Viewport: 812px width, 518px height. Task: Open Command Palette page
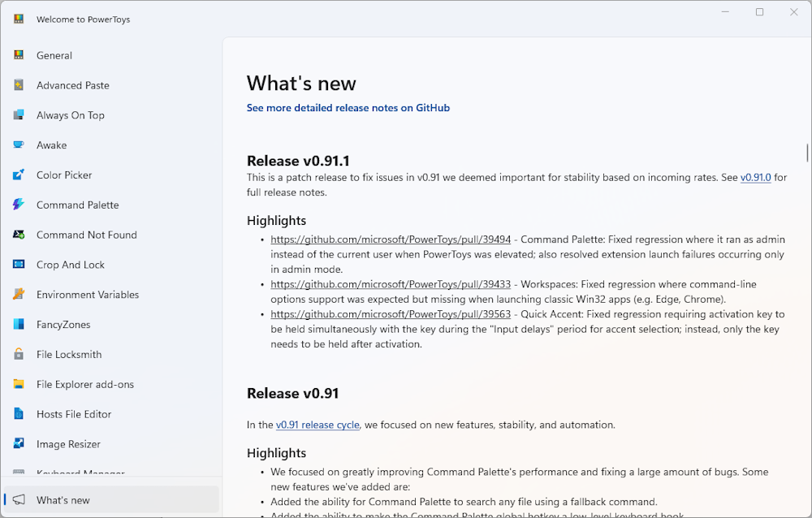point(111,205)
